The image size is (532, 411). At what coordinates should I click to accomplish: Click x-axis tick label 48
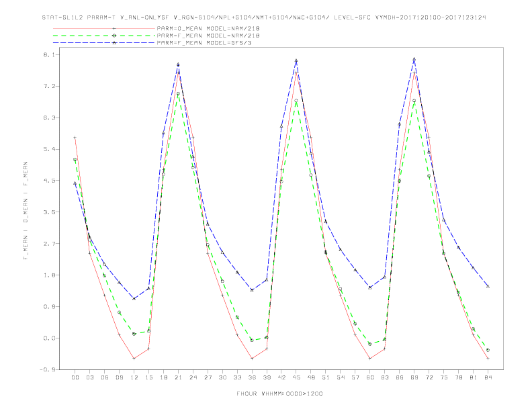(311, 377)
